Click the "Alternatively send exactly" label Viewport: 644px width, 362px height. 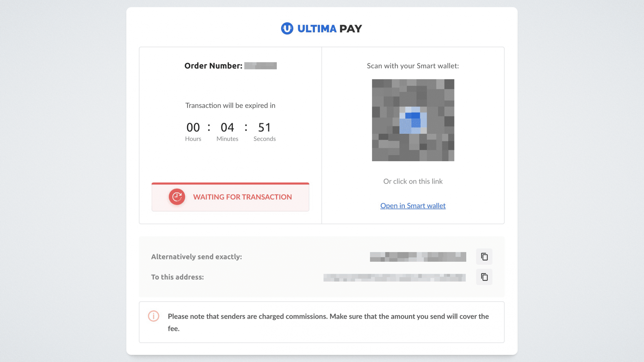[x=196, y=257]
